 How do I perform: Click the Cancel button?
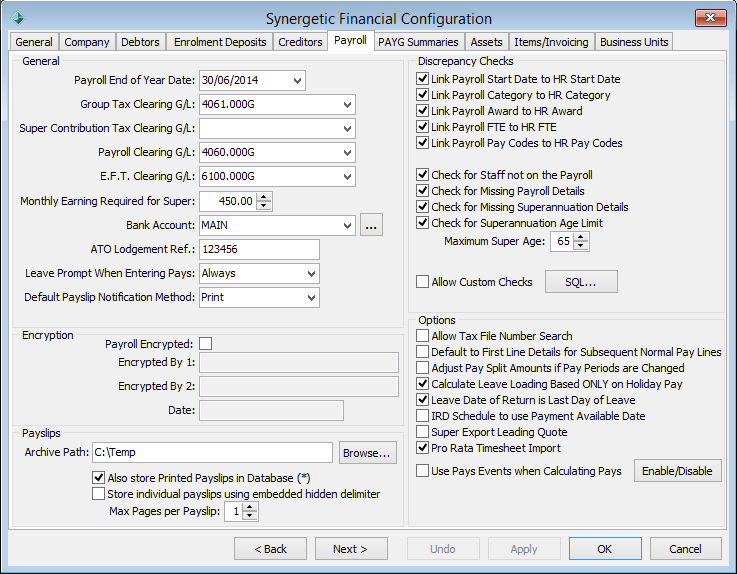tap(685, 549)
